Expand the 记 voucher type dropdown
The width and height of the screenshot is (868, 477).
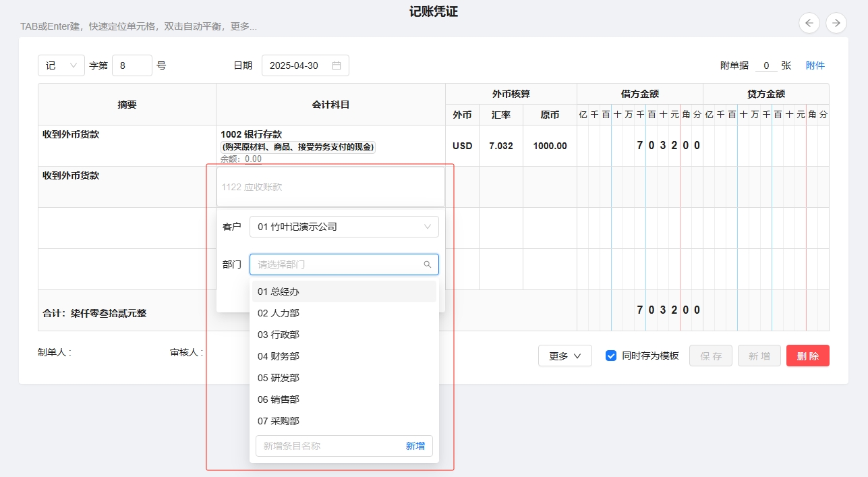coord(61,65)
